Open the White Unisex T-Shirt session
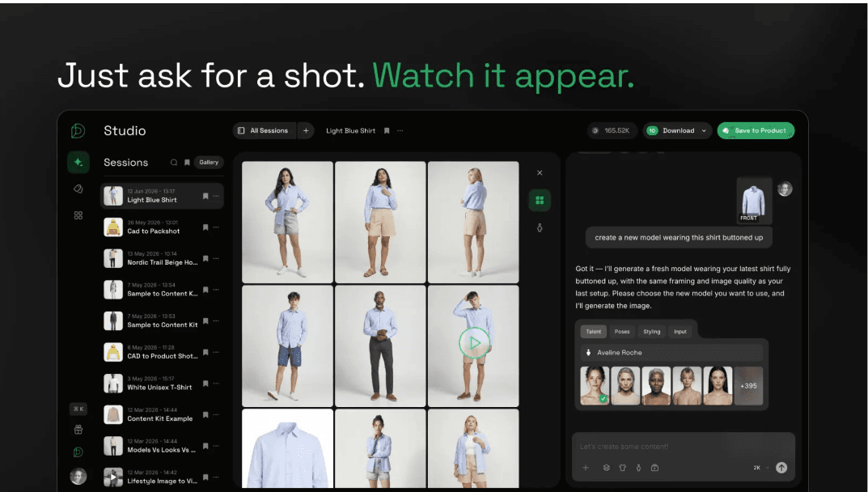This screenshot has height=492, width=868. coord(162,384)
